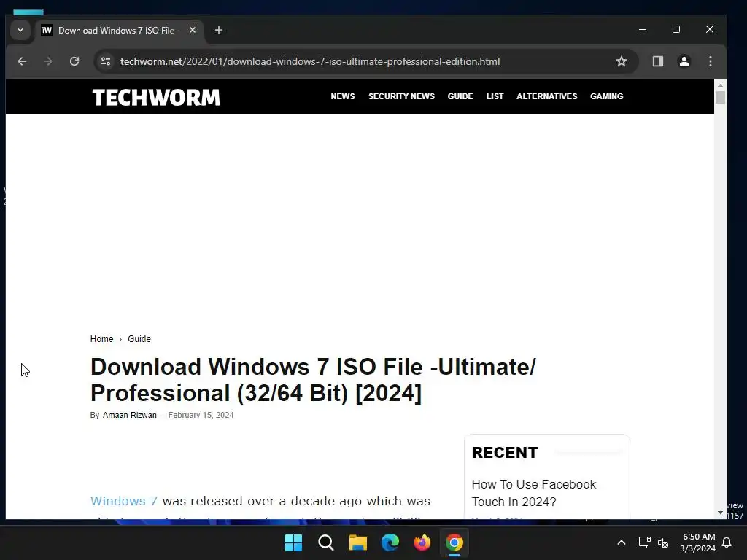Screen dimensions: 747x560
Task: Open Chrome's three-dot menu
Action: click(x=711, y=61)
